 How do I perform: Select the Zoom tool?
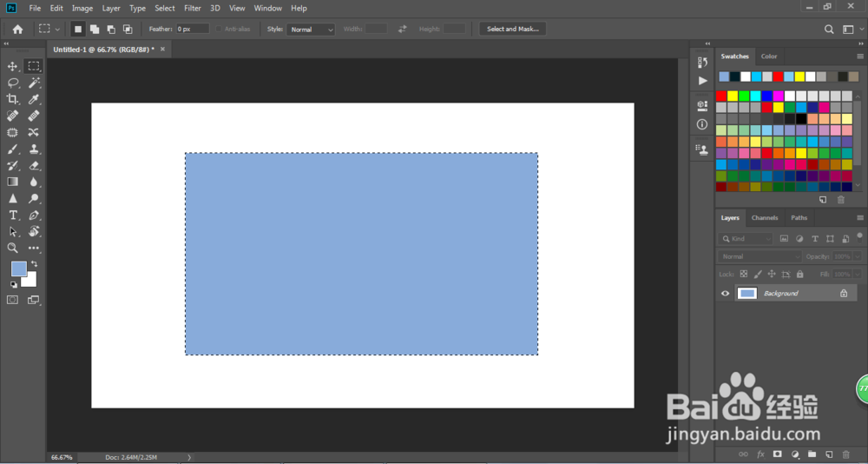tap(12, 248)
